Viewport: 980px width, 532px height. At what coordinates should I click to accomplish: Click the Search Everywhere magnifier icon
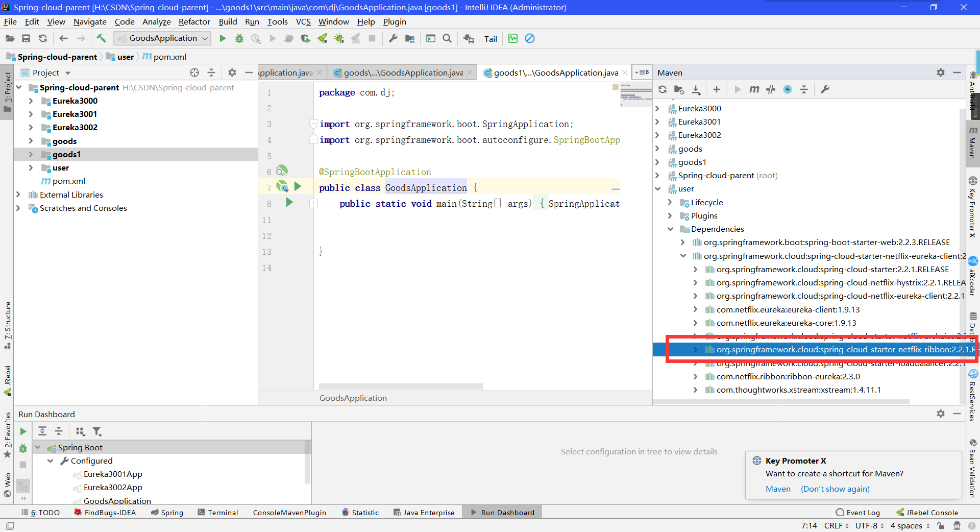(447, 38)
